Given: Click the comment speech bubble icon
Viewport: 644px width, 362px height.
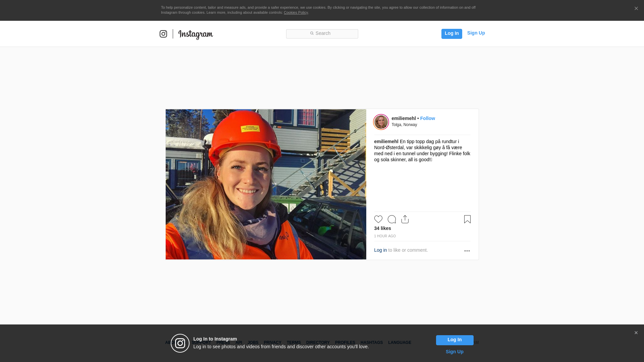Looking at the screenshot, I should [392, 219].
